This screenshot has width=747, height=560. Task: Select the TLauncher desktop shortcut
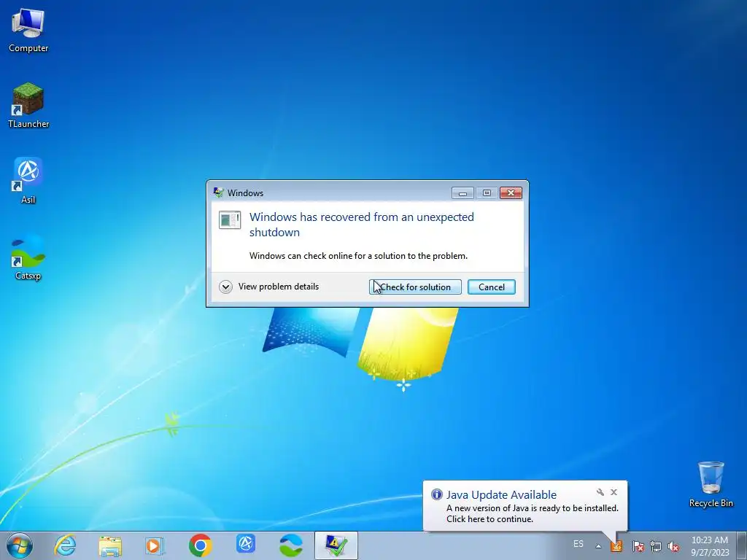coord(28,106)
